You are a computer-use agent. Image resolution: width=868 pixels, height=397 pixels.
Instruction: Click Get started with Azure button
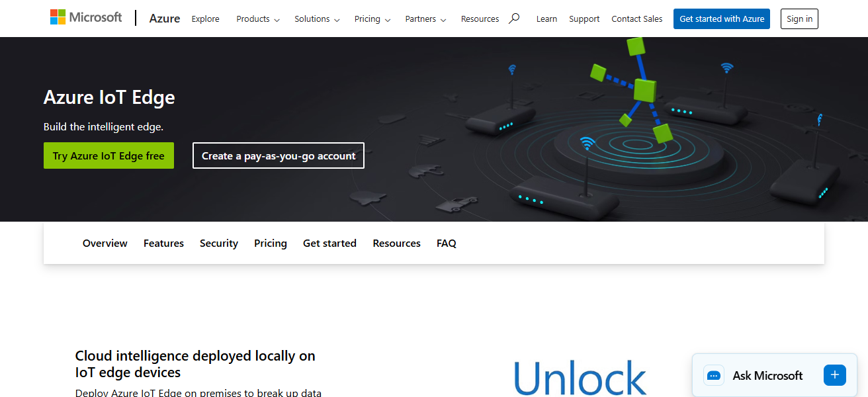click(722, 19)
